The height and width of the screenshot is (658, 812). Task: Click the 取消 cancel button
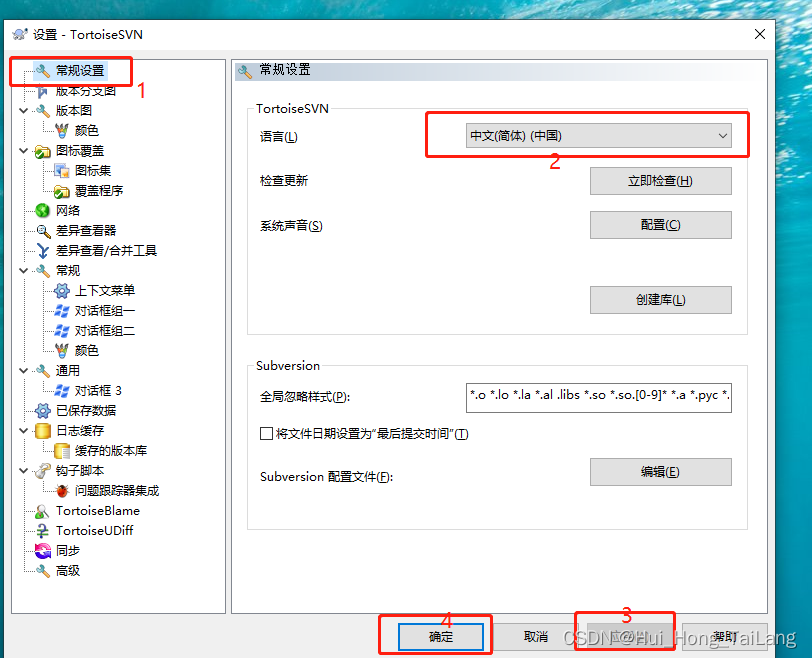[535, 637]
